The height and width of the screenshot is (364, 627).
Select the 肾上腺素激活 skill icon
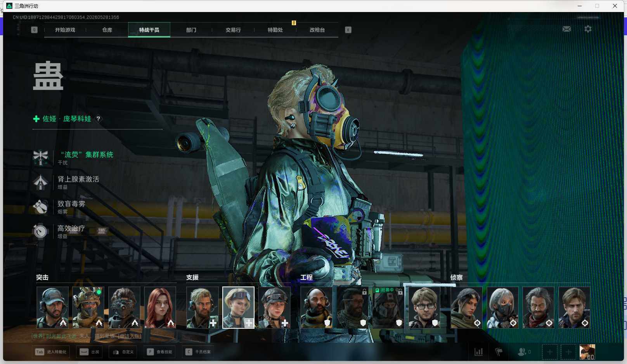[x=40, y=182]
